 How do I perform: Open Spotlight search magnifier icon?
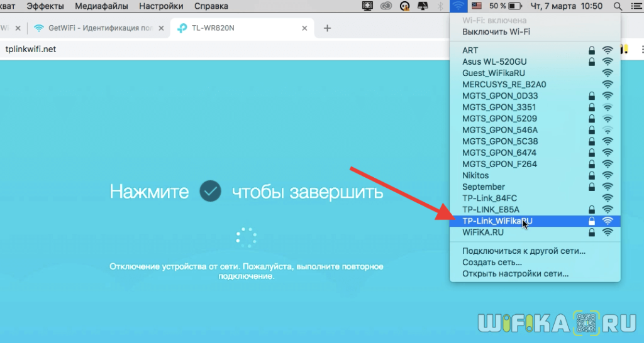618,6
